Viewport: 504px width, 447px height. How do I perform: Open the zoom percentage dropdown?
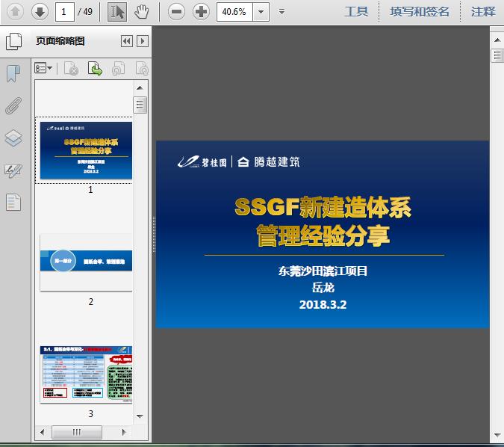(261, 12)
